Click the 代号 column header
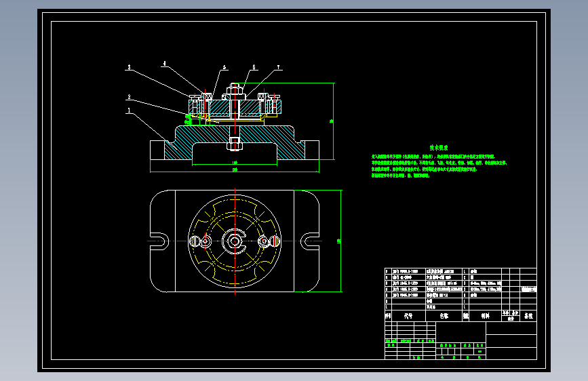This screenshot has width=588, height=381. point(408,316)
